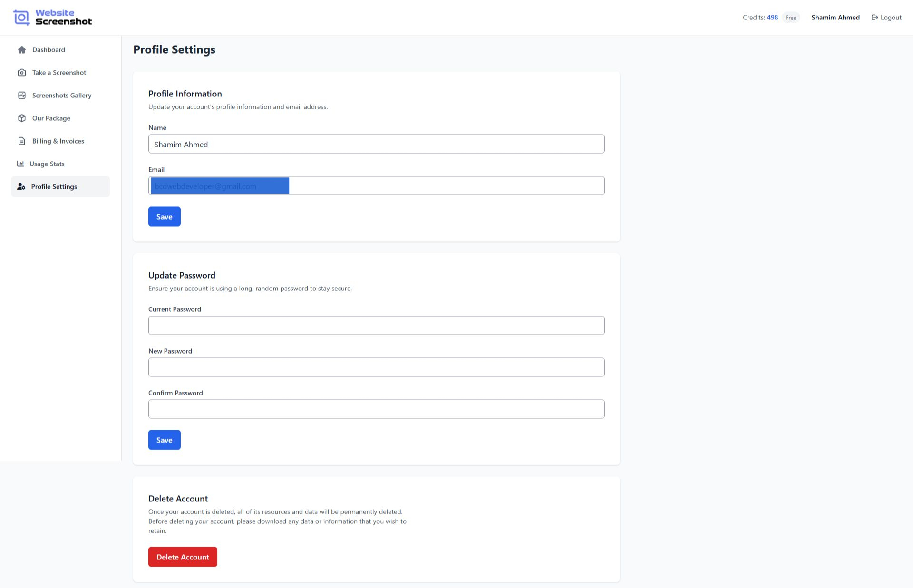This screenshot has height=588, width=913.
Task: Click Delete Account
Action: point(182,557)
